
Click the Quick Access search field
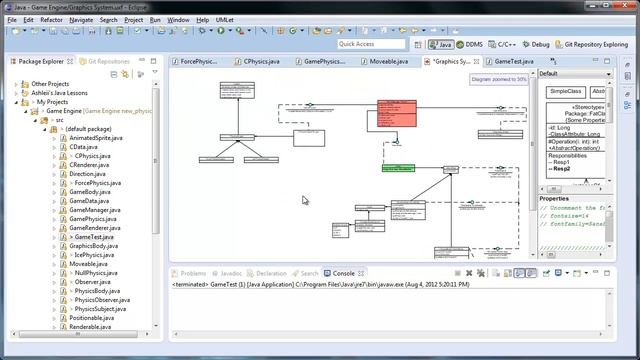371,44
